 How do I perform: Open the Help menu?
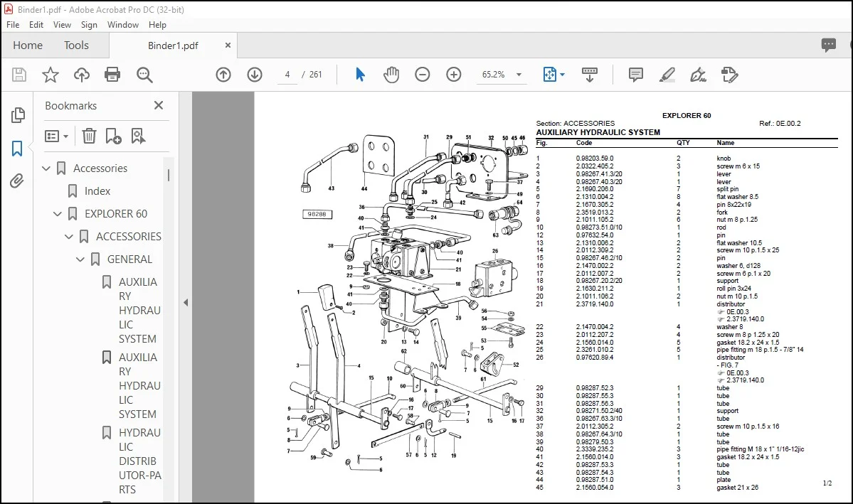(x=157, y=25)
